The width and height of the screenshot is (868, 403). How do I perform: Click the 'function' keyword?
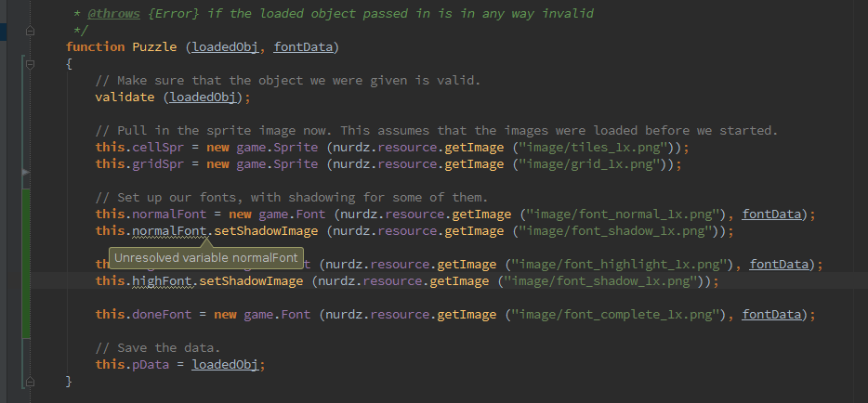point(95,47)
